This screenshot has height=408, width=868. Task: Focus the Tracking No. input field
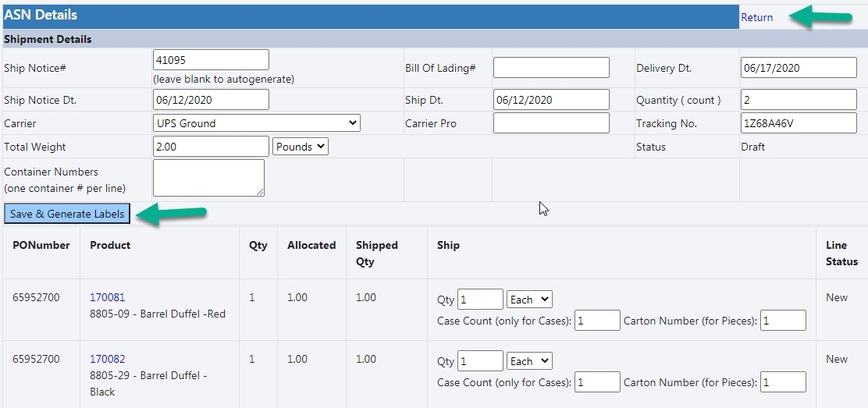pyautogui.click(x=799, y=123)
